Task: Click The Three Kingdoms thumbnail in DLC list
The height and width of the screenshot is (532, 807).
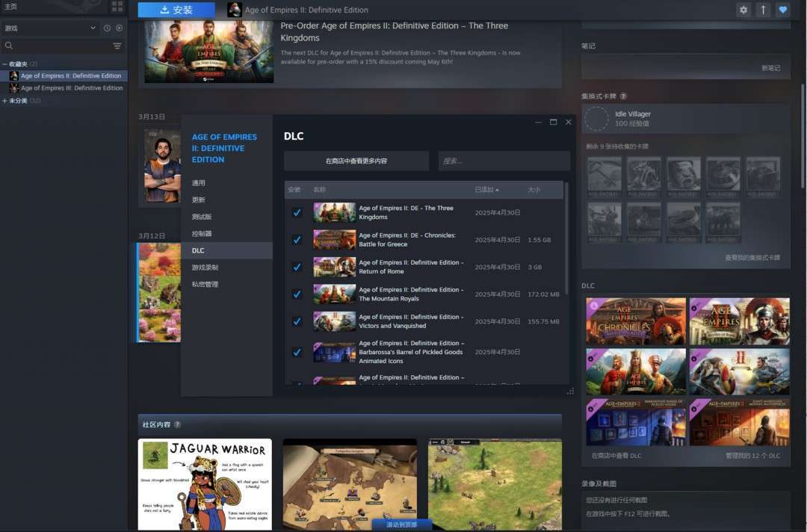Action: pyautogui.click(x=335, y=212)
